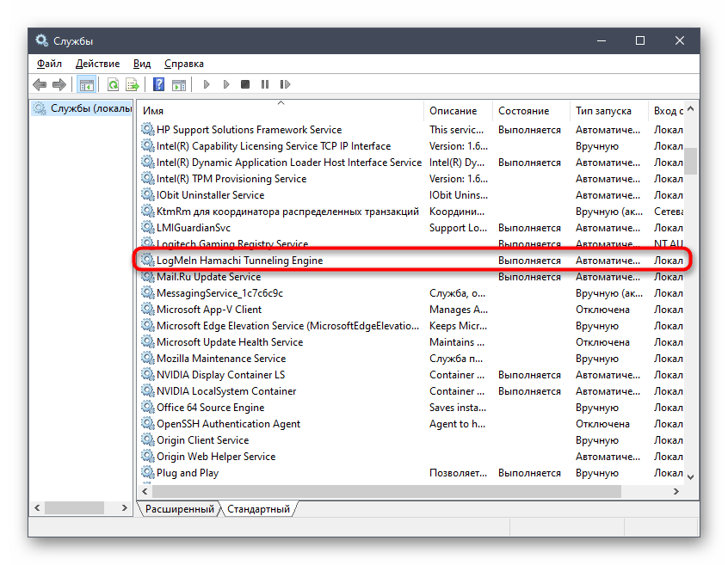Select Intel(R) TPM Provisioning Service row

(411, 179)
